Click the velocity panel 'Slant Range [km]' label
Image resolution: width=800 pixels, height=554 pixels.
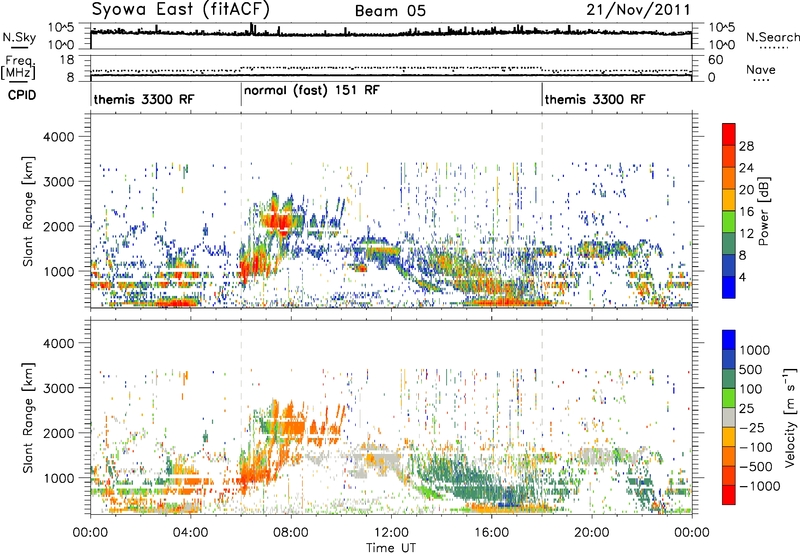click(28, 417)
